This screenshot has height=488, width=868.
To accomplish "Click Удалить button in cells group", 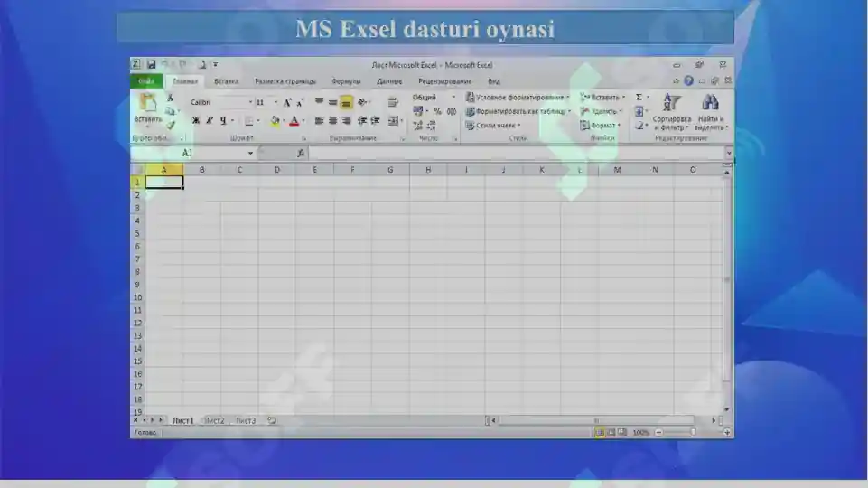I will coord(602,111).
